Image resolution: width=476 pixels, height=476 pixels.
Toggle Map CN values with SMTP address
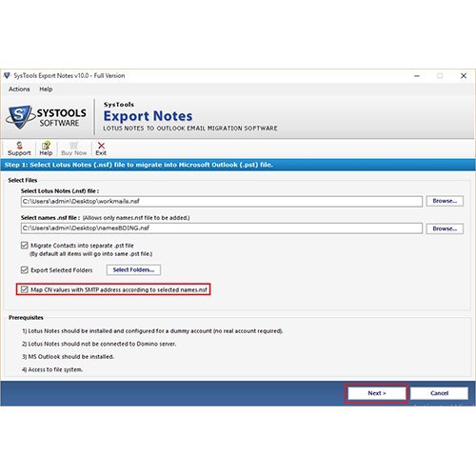coord(25,289)
